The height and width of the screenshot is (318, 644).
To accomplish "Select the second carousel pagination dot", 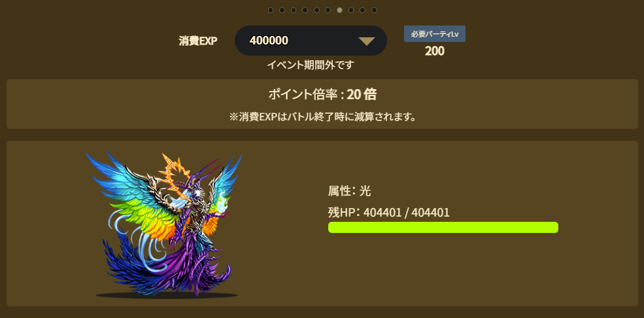I will 282,10.
